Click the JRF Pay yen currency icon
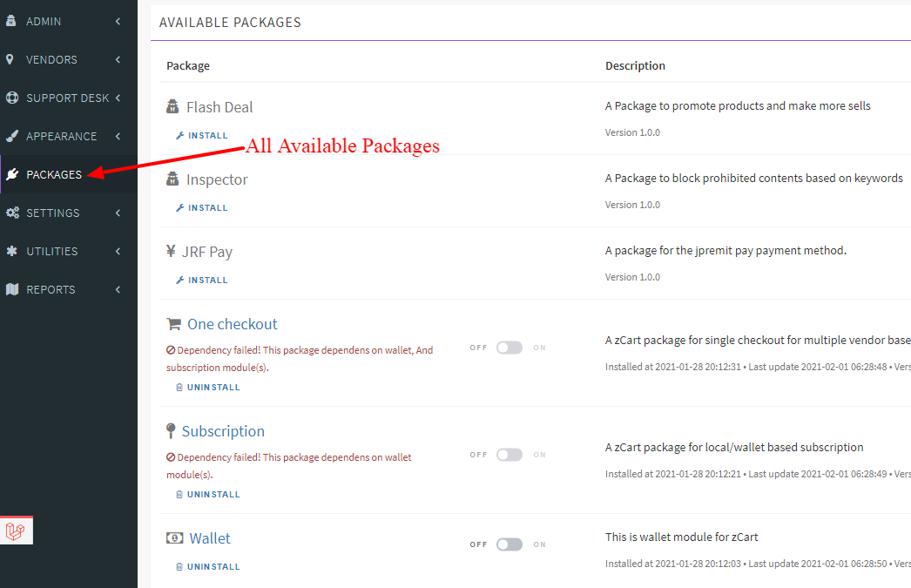Screen dimensions: 911x588 pos(171,251)
